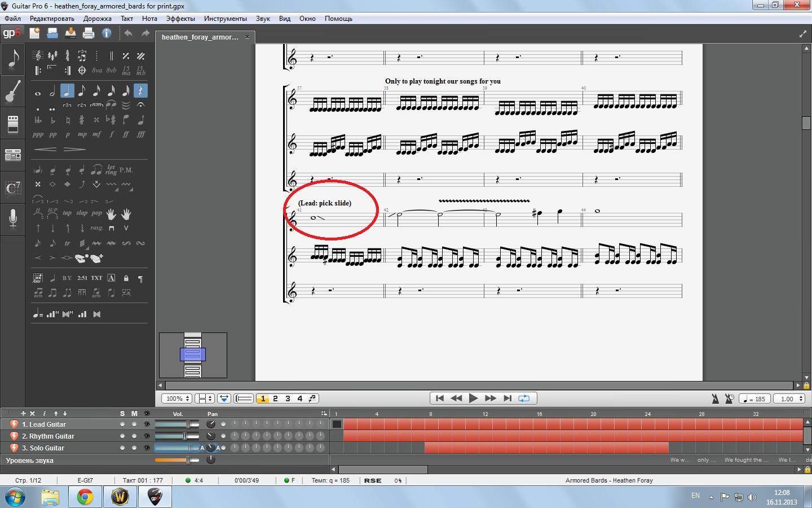Image resolution: width=812 pixels, height=508 pixels.
Task: Add a trill with the tr icon
Action: point(67,243)
